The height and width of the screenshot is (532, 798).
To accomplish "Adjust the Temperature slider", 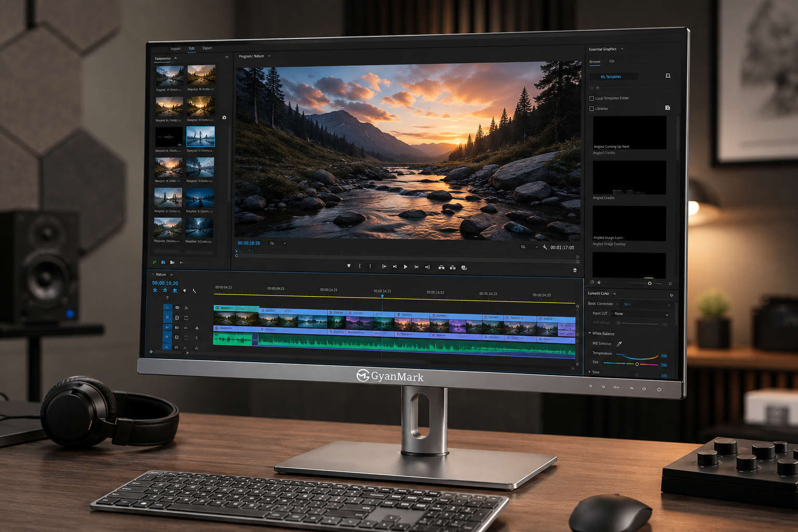I will click(637, 356).
